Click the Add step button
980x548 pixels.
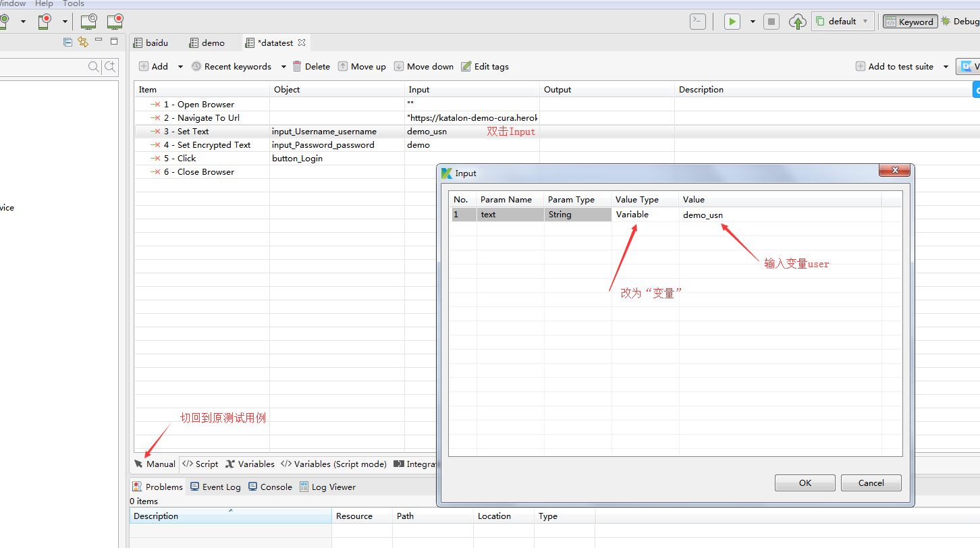[x=153, y=66]
